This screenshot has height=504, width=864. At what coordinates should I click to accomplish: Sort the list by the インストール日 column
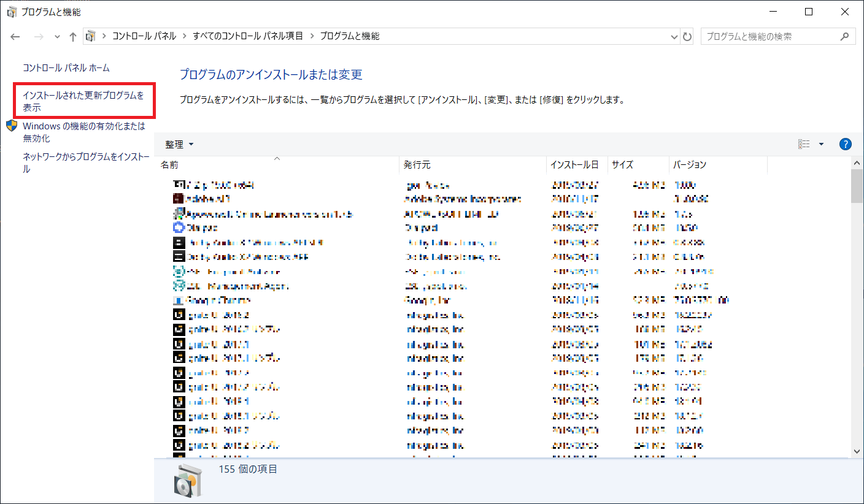[x=577, y=164]
